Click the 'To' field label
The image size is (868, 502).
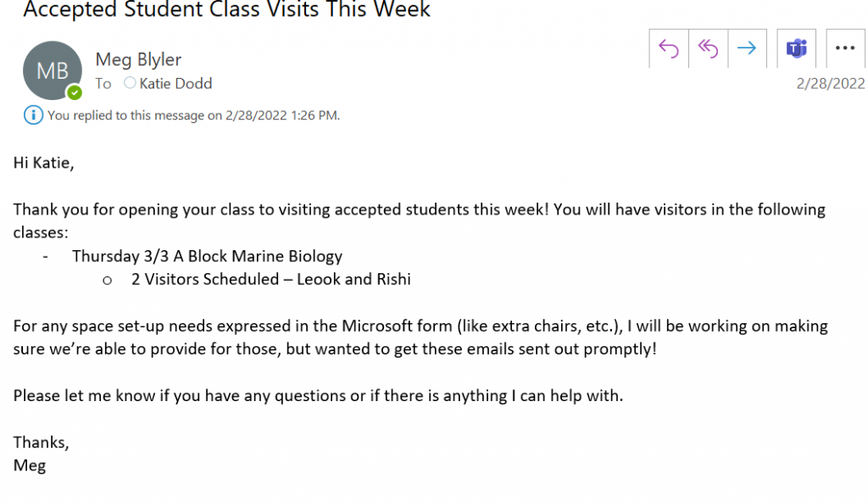[x=103, y=84]
